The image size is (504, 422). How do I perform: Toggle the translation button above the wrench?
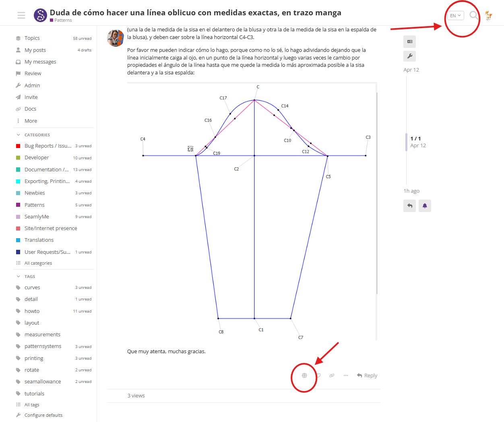409,41
